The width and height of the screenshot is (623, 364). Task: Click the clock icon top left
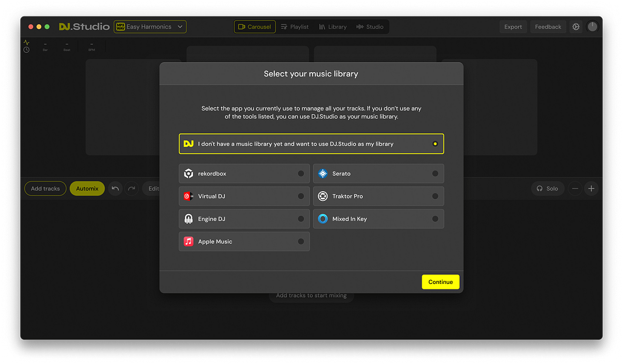pyautogui.click(x=26, y=50)
